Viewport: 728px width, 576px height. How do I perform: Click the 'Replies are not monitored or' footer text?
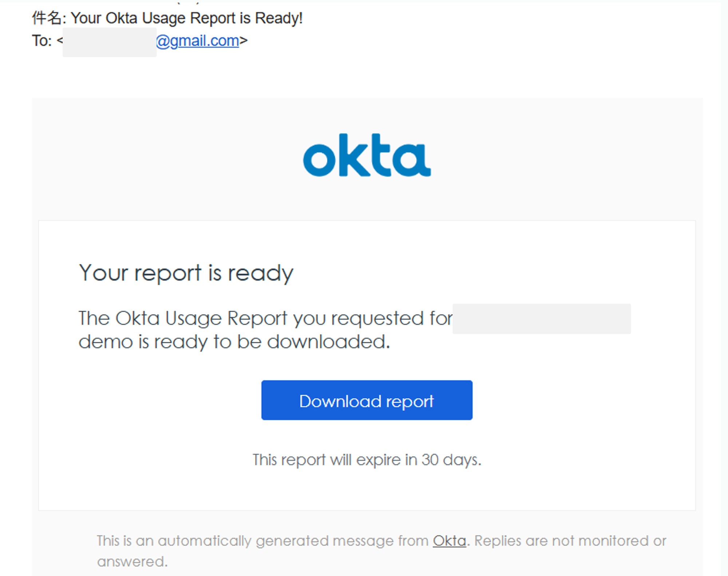click(570, 541)
